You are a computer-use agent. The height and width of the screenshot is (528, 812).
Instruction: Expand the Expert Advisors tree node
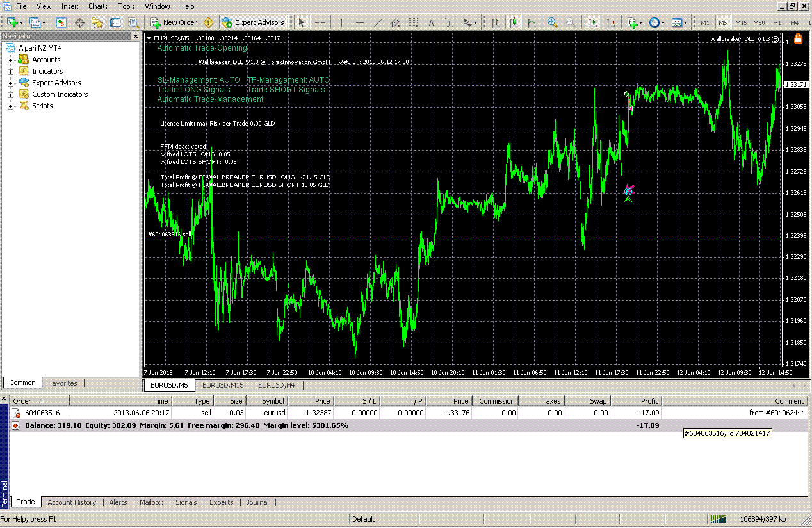point(10,83)
